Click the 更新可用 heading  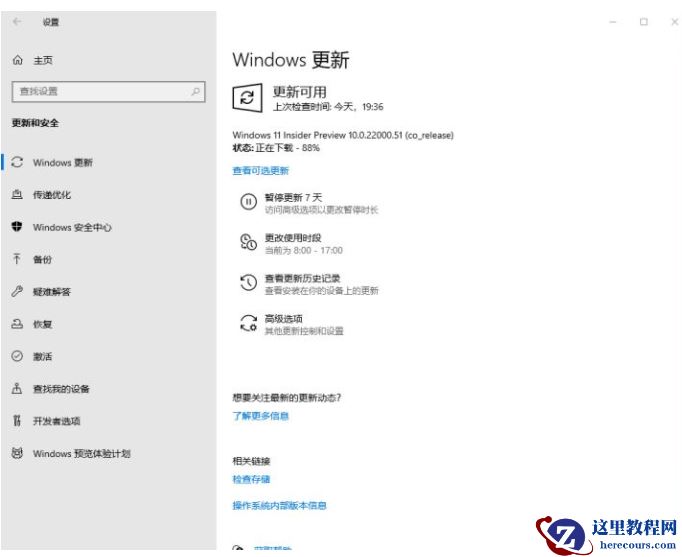click(x=300, y=92)
